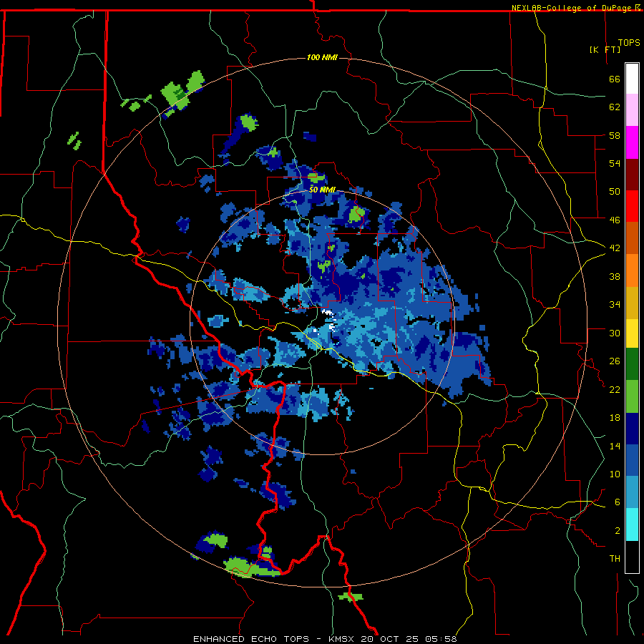Screen dimensions: 644x644
Task: Click the mustard gold legend swatch
Action: (x=632, y=303)
